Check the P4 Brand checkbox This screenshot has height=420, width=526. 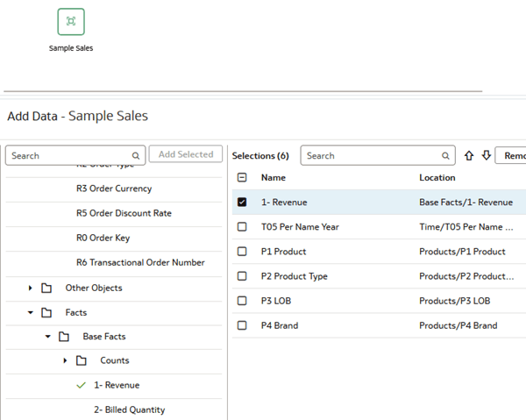tap(242, 325)
